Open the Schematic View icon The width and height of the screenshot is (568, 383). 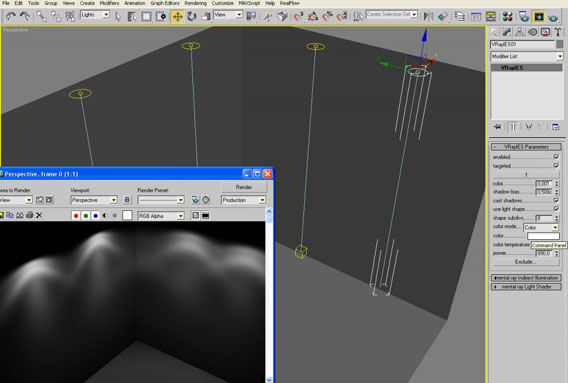[x=490, y=16]
